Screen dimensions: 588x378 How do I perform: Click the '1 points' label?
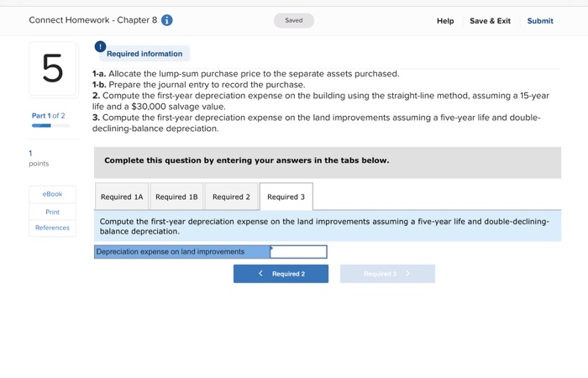[39, 158]
